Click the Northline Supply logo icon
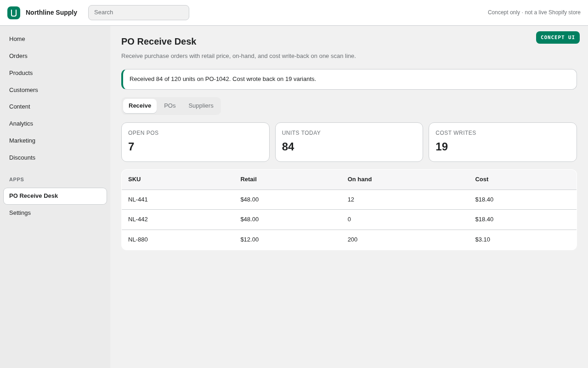 tap(14, 13)
